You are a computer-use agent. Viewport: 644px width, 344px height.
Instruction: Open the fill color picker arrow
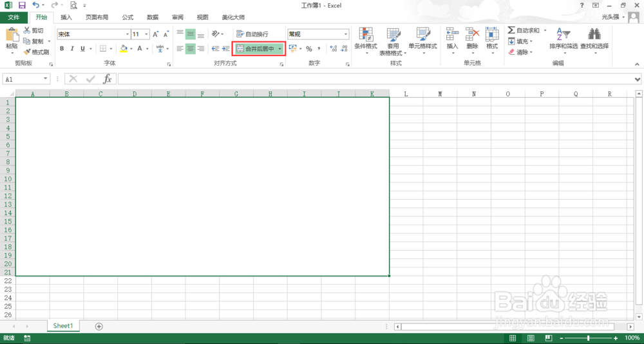(x=131, y=48)
